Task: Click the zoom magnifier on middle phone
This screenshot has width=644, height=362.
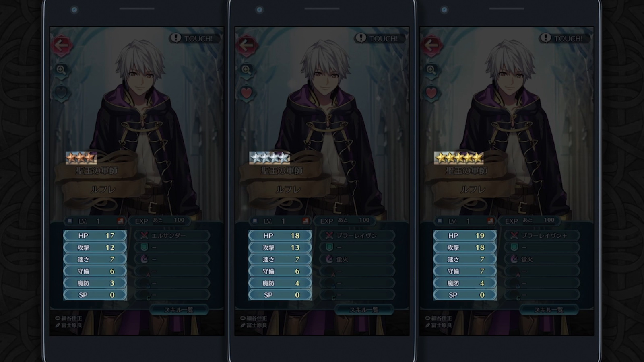Action: [246, 70]
